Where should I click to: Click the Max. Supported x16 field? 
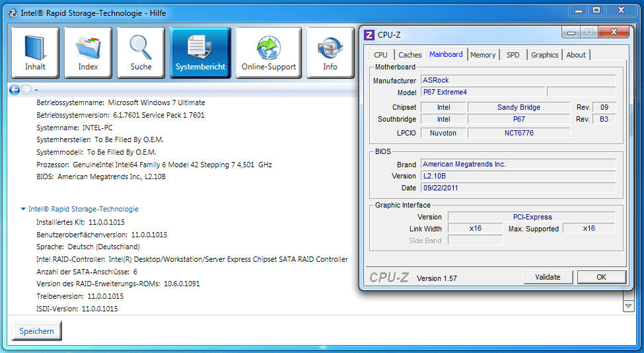coord(589,229)
